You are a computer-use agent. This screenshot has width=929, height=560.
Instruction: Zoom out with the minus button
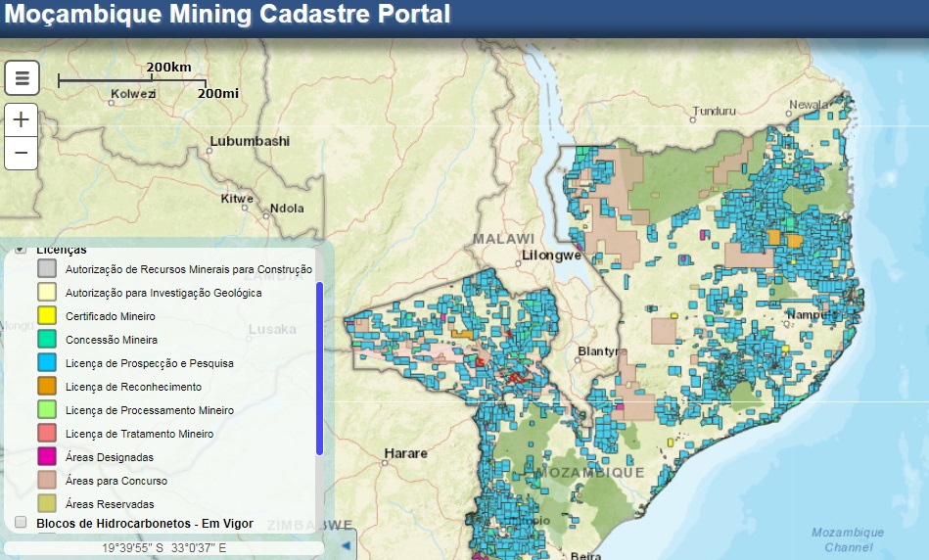click(x=22, y=154)
